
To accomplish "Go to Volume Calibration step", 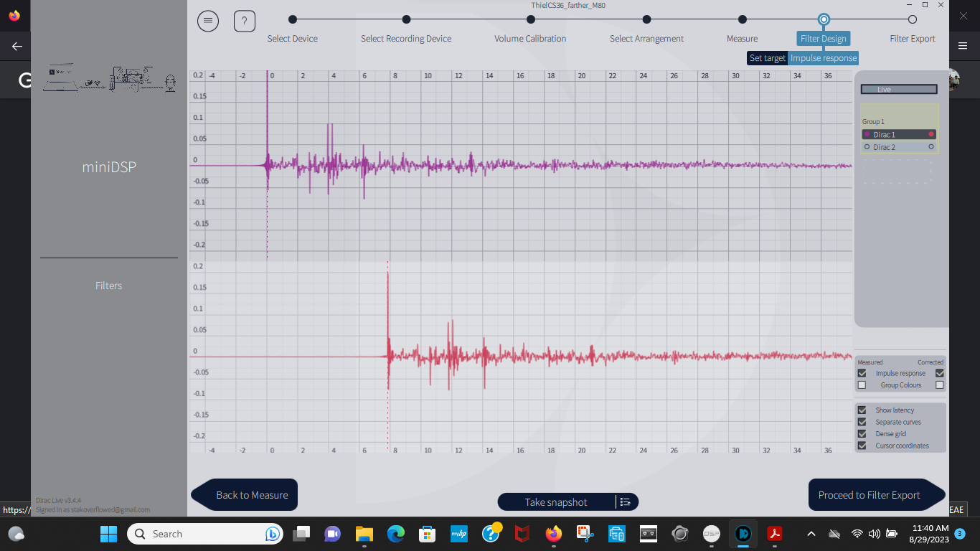I will tap(530, 39).
